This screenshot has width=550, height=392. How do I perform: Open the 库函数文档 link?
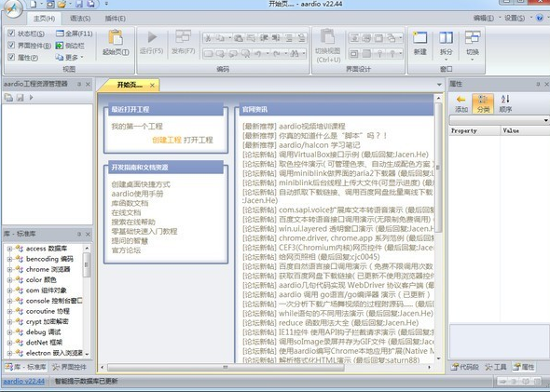(x=130, y=203)
